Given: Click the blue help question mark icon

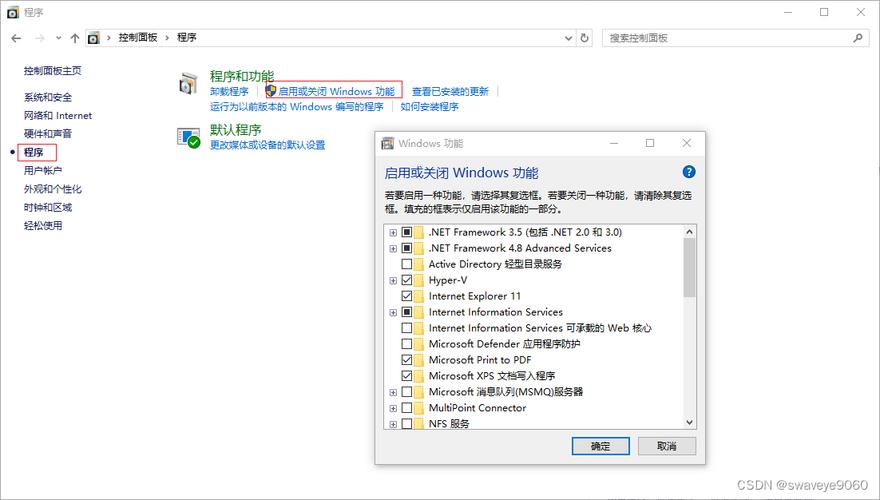Looking at the screenshot, I should (688, 172).
